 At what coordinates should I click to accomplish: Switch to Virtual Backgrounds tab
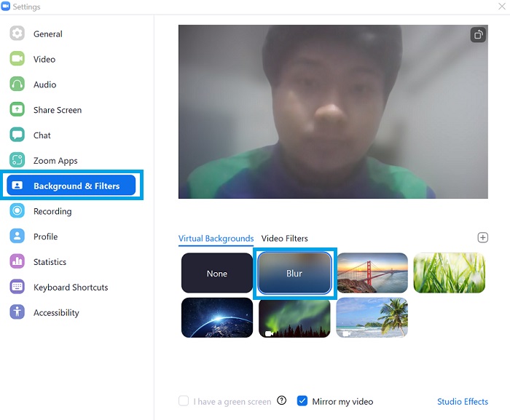tap(216, 239)
